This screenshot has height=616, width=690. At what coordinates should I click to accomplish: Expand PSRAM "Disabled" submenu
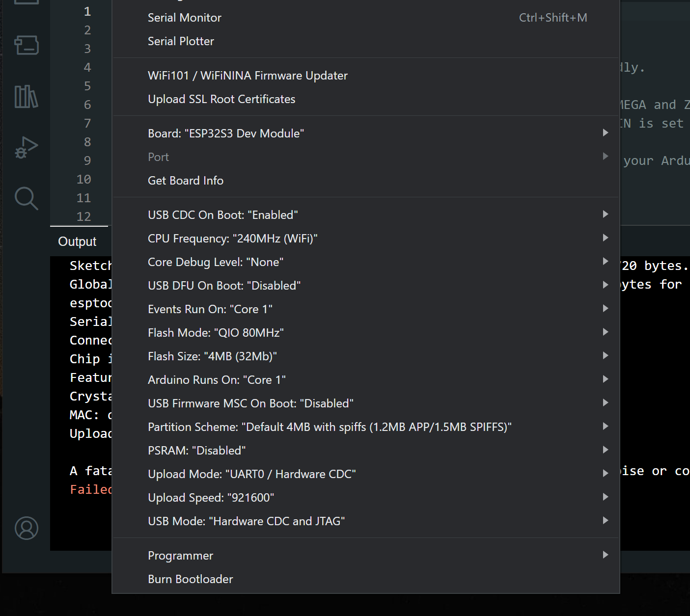coord(366,451)
